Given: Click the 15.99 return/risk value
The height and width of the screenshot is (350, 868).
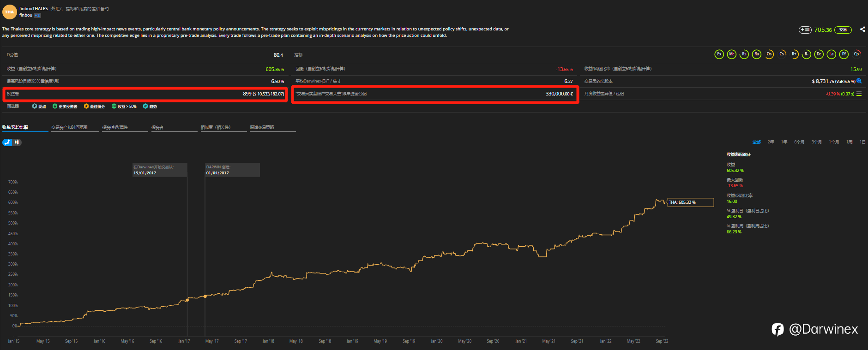Looking at the screenshot, I should (x=856, y=69).
